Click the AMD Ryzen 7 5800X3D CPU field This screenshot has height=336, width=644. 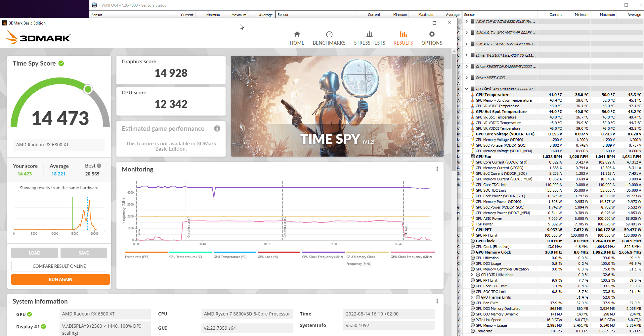(247, 314)
